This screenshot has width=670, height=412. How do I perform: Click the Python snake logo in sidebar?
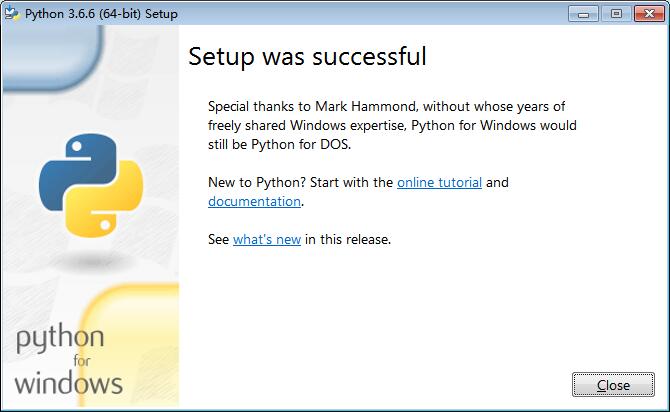[x=91, y=184]
